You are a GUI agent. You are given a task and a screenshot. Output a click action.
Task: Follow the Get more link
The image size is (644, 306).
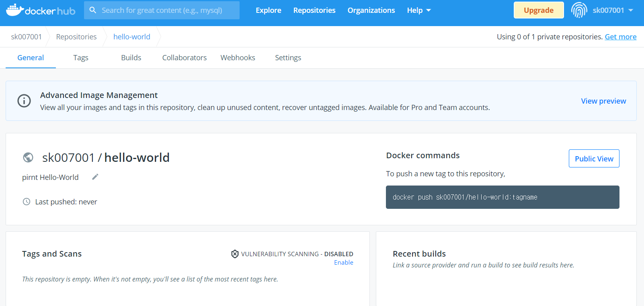tap(621, 37)
